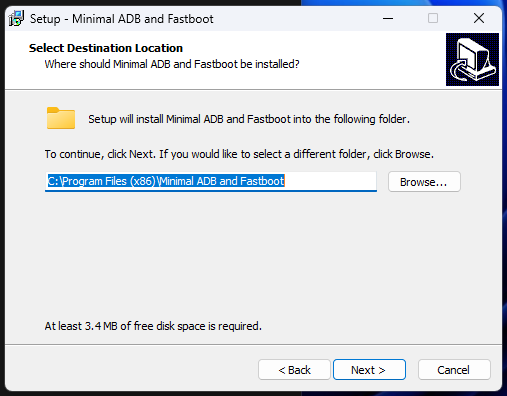Click 'Setup will install Minimal ADB' text
Viewport: 507px width, 396px height.
click(249, 119)
